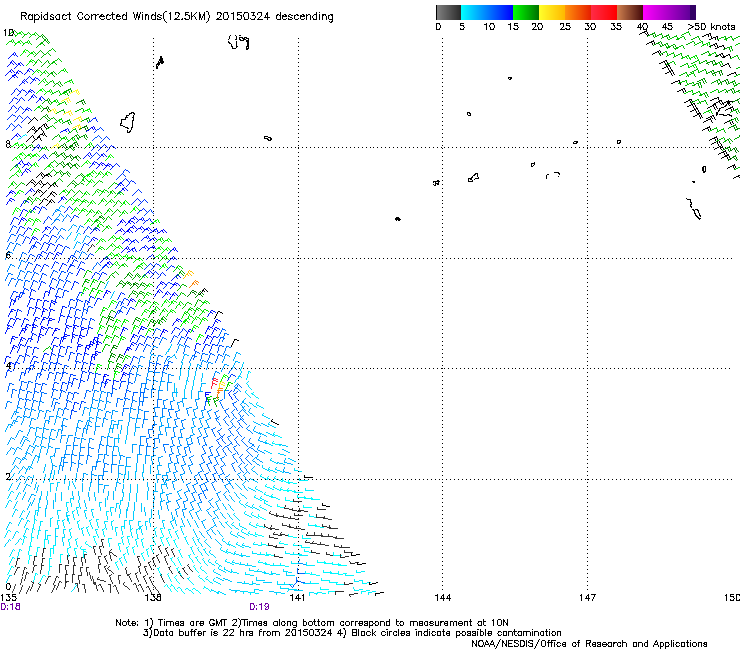Click longitude label '138'
The image size is (740, 650).
[153, 598]
